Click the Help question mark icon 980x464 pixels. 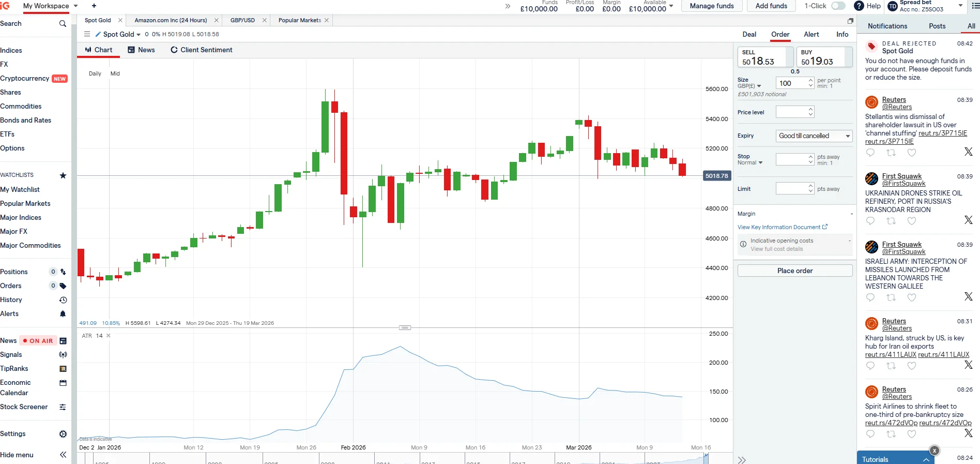859,6
